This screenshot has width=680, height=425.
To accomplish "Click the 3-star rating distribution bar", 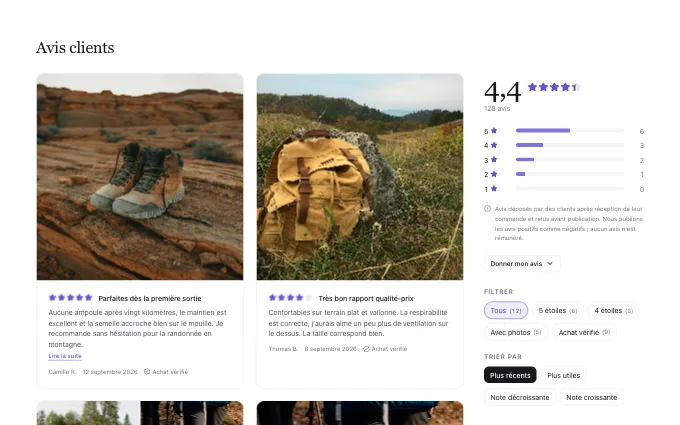I will tap(570, 160).
